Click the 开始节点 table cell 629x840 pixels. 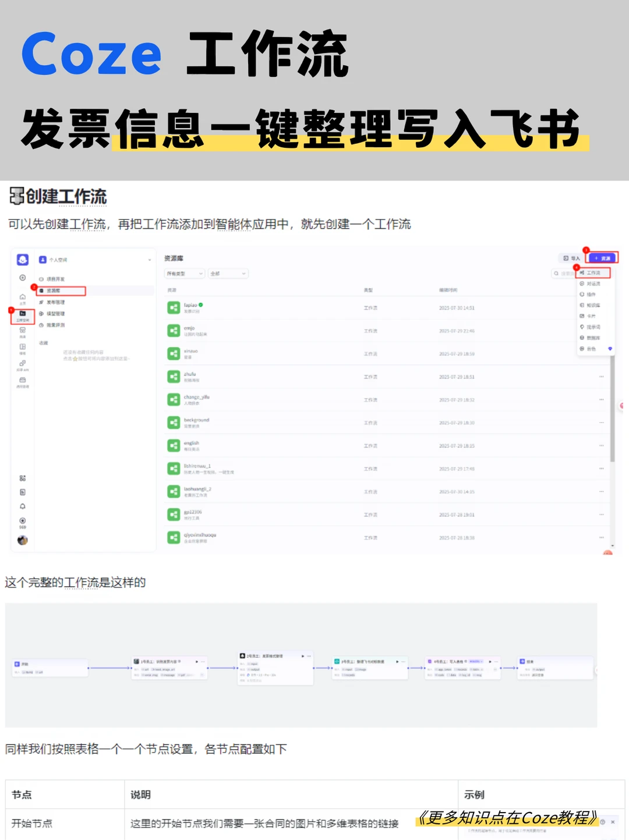[x=65, y=824]
